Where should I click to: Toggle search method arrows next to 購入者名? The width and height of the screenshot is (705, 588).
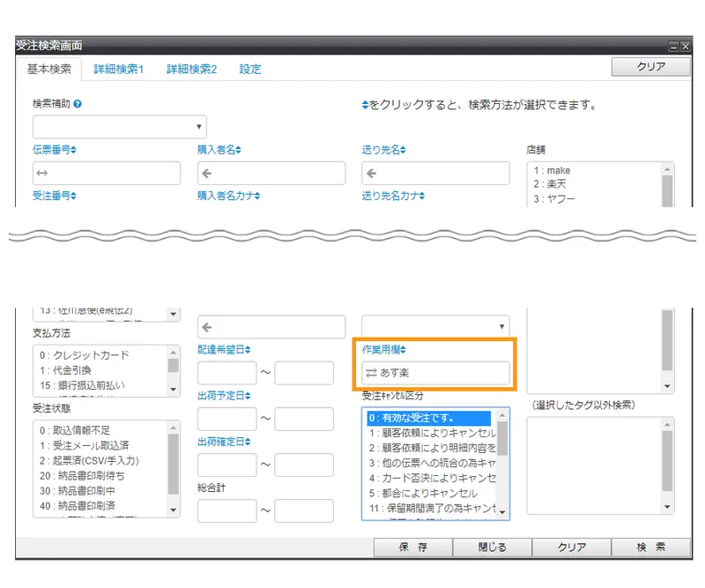pos(238,150)
